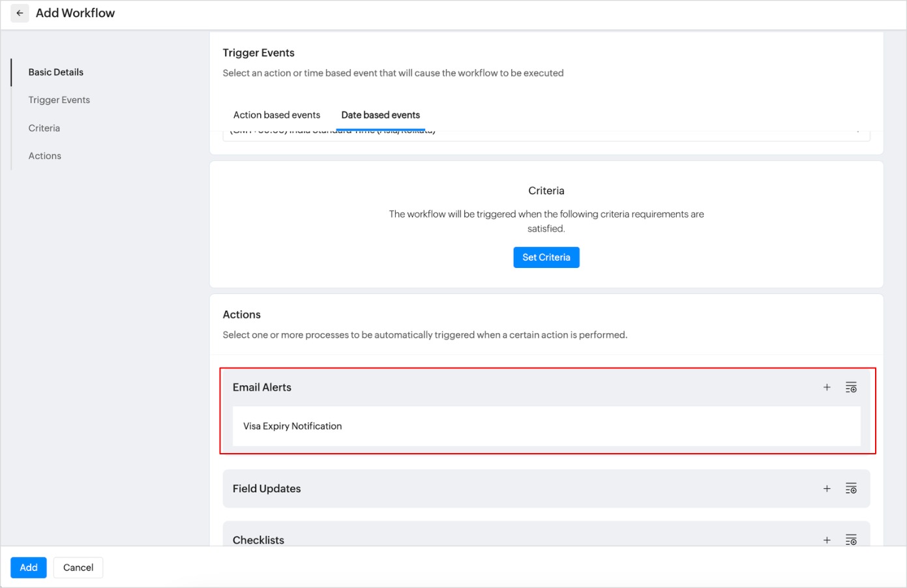Open existing Email Alerts list icon
The image size is (907, 588).
pyautogui.click(x=851, y=387)
